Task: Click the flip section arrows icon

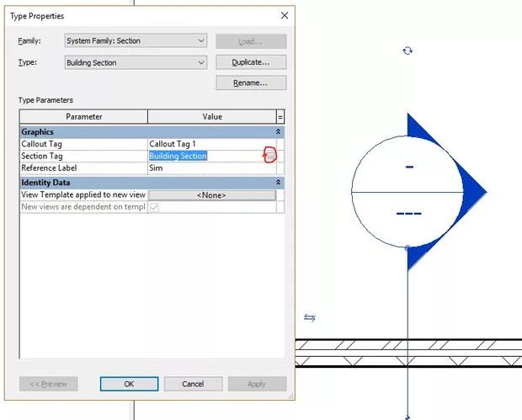Action: 310,317
